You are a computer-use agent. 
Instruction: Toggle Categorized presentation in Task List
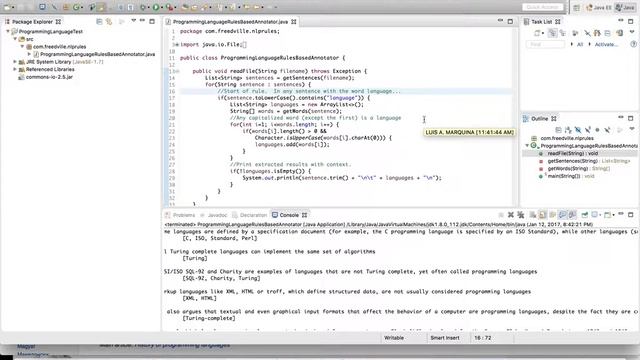click(553, 33)
